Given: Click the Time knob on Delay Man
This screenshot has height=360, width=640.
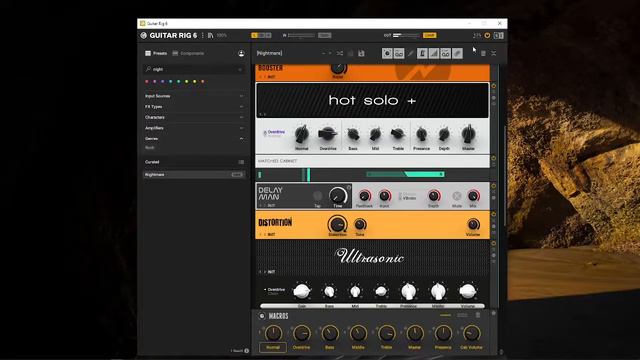Looking at the screenshot, I should [x=338, y=196].
